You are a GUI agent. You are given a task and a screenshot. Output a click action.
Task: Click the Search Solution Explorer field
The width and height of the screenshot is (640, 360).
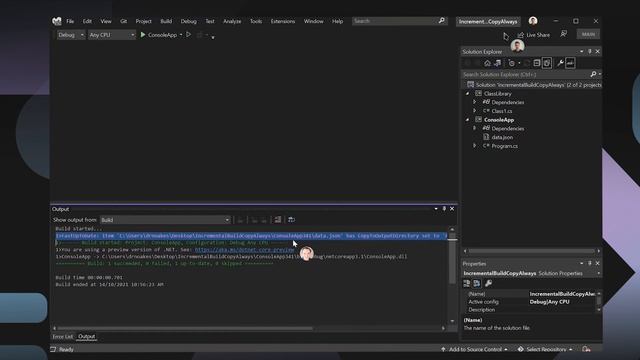526,74
